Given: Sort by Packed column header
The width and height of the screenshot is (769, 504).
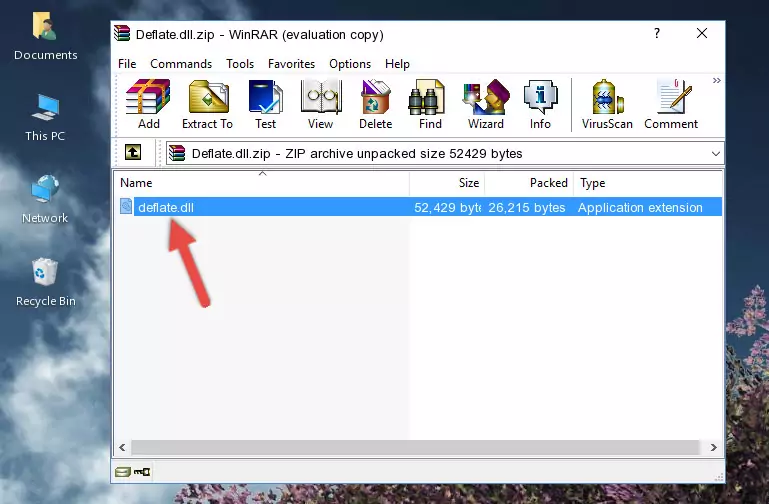Looking at the screenshot, I should [x=529, y=183].
